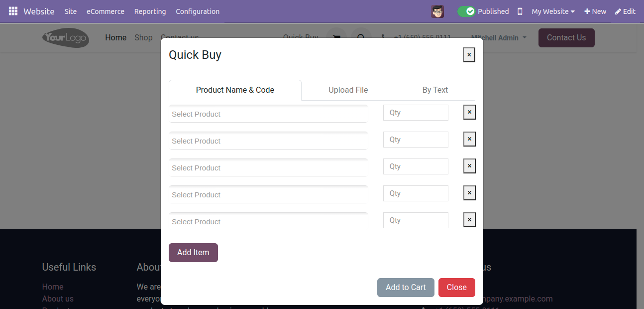Focus the fourth row Qty field
Viewport: 644px width, 309px height.
(x=416, y=193)
